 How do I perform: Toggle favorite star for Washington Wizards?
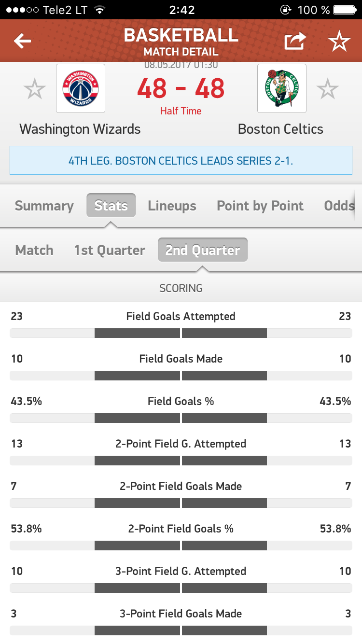35,89
